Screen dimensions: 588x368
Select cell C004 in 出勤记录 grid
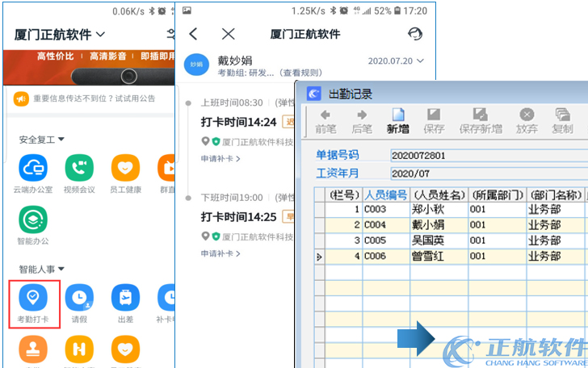pos(386,225)
